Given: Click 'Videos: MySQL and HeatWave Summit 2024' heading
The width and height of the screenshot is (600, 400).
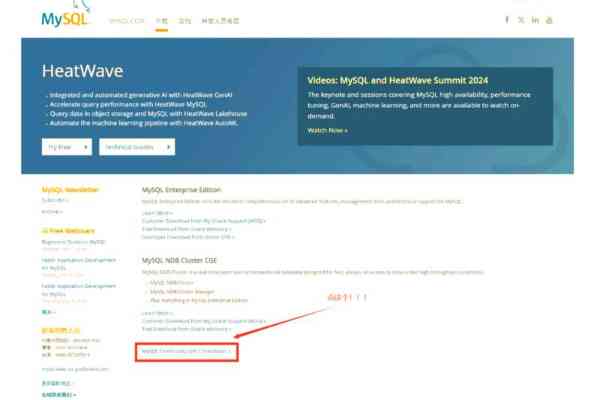Looking at the screenshot, I should (398, 80).
